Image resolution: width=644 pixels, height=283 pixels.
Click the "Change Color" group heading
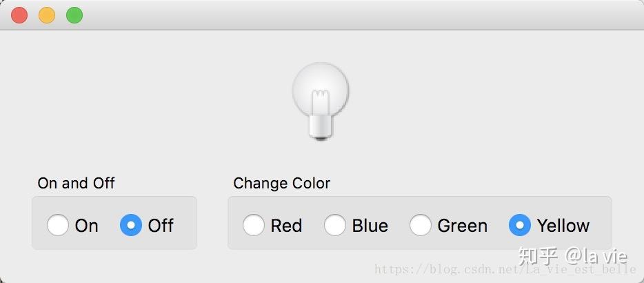(281, 183)
